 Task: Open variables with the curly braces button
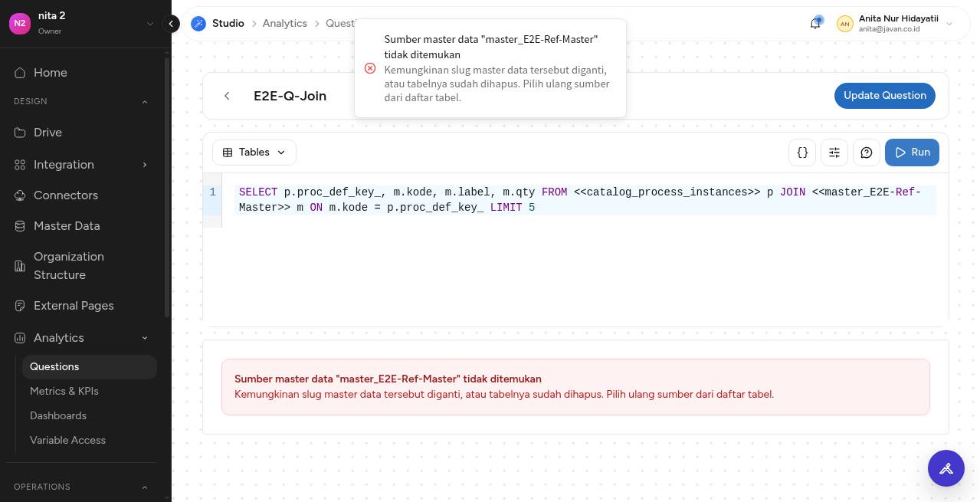point(802,153)
